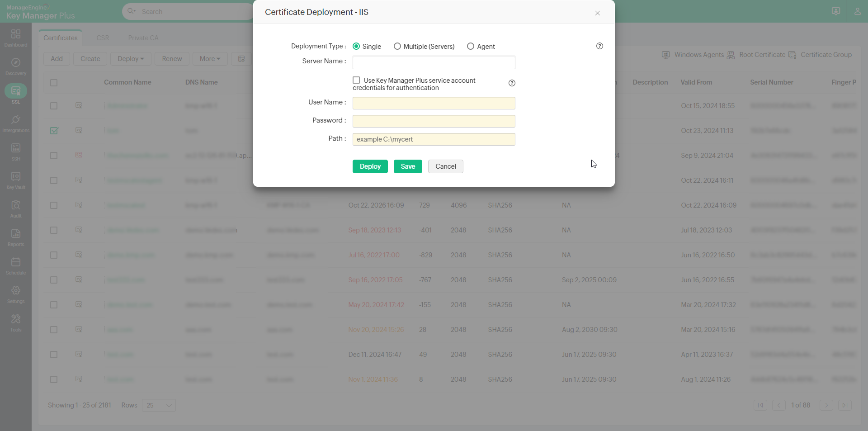Close the Certificate Deployment dialog
868x431 pixels.
pos(597,13)
